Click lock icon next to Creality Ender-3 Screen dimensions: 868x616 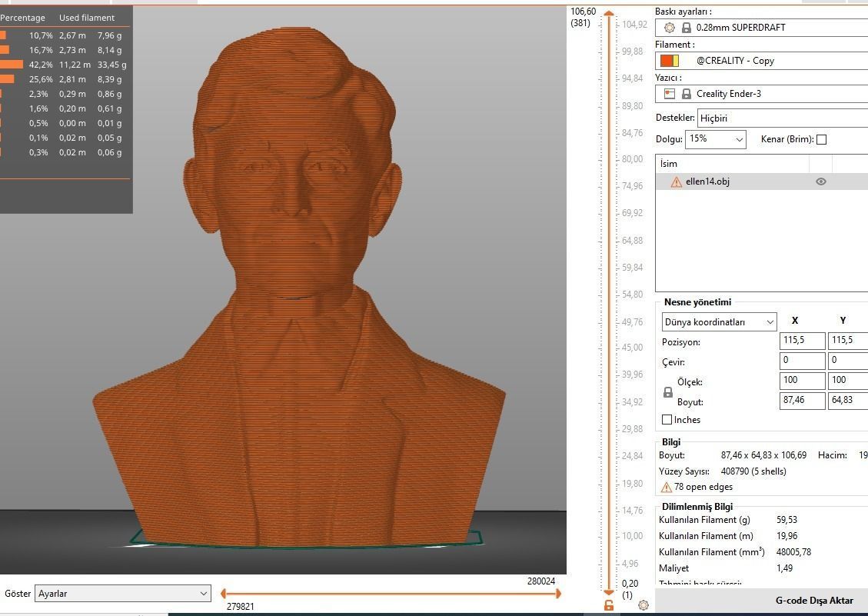[x=687, y=94]
